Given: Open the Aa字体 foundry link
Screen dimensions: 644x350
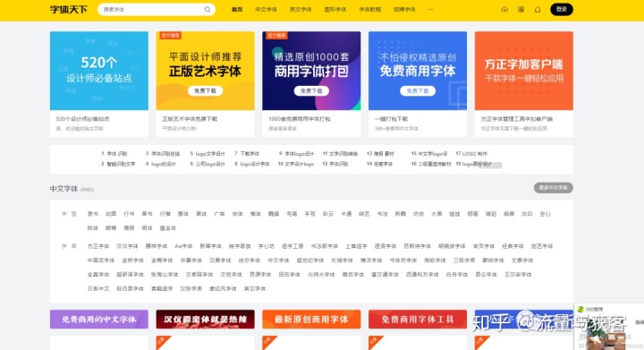Looking at the screenshot, I should (x=183, y=246).
